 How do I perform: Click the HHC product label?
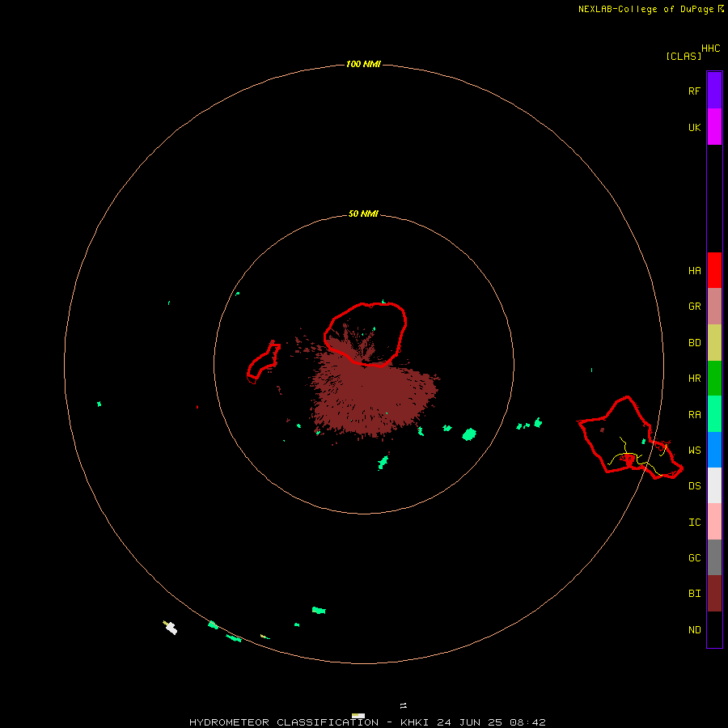coord(710,49)
